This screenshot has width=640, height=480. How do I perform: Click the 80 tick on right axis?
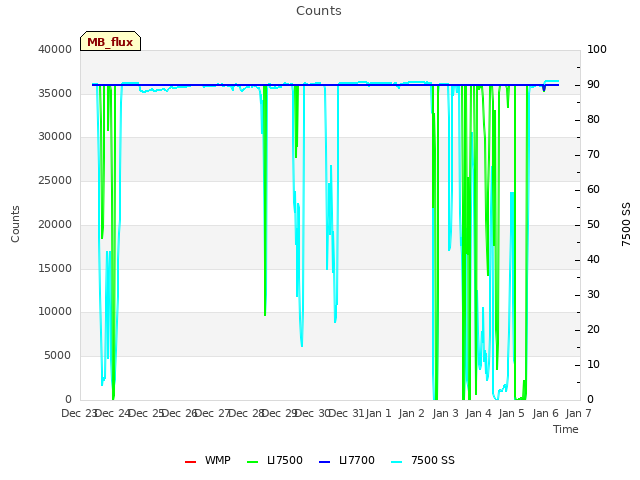point(593,120)
